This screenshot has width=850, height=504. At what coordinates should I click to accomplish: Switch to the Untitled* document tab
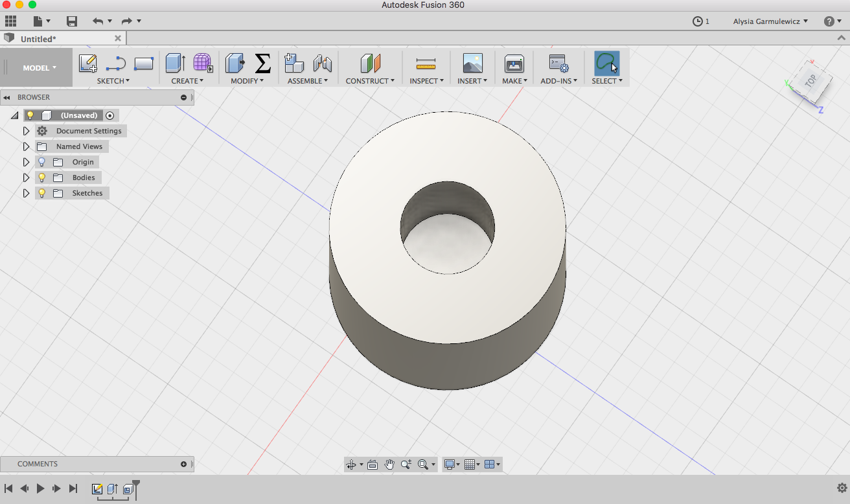point(38,39)
